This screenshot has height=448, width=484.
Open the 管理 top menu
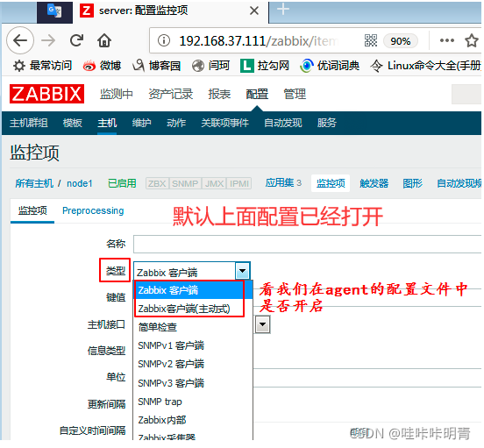pos(295,94)
